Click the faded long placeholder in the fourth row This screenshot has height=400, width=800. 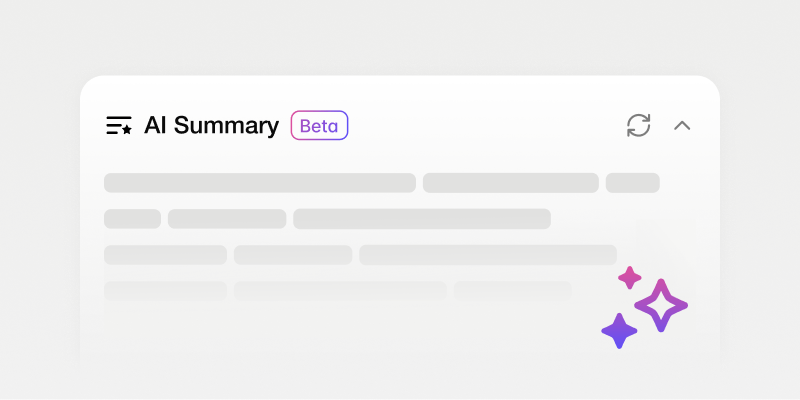coord(340,291)
